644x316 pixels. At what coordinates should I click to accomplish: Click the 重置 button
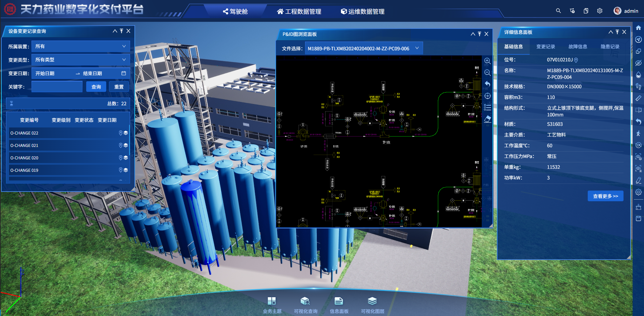tap(119, 87)
